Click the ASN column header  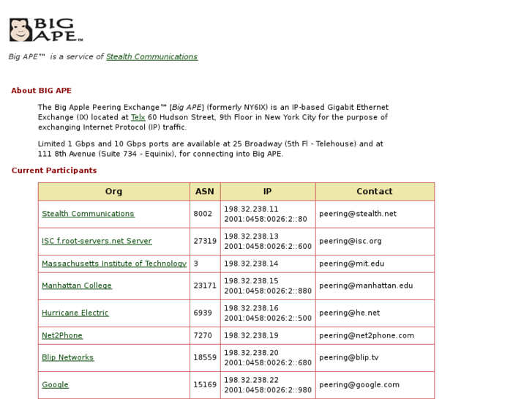tap(205, 192)
